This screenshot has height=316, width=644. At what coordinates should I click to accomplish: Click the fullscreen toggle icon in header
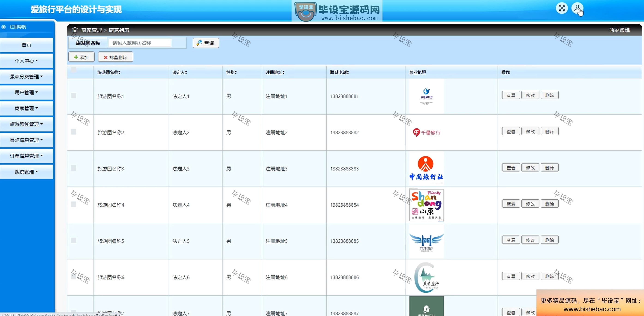click(562, 8)
